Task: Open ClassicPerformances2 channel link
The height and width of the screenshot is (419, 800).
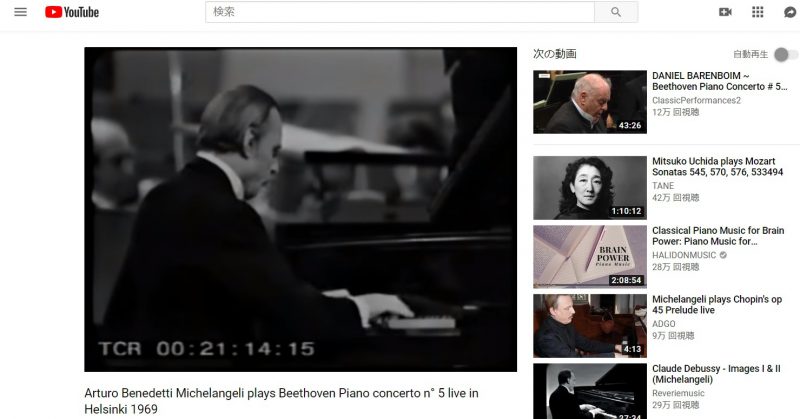Action: tap(696, 101)
